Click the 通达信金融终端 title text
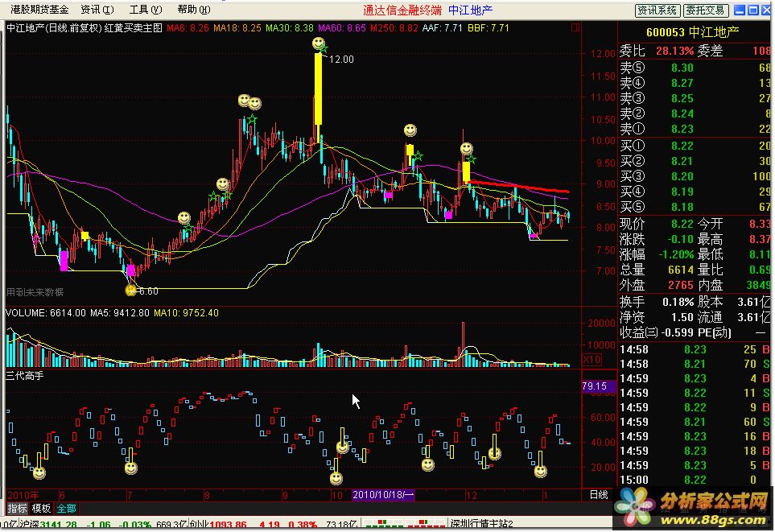The image size is (775, 532). pyautogui.click(x=402, y=10)
